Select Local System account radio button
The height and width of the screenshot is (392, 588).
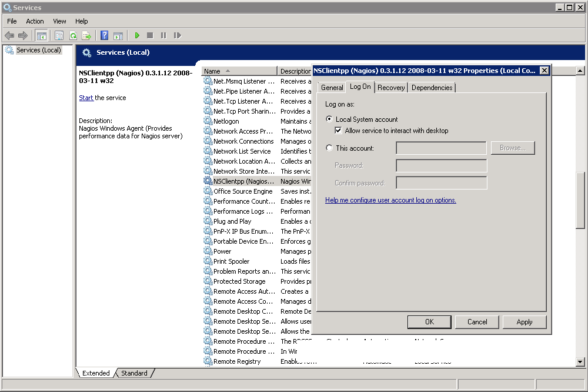point(329,119)
